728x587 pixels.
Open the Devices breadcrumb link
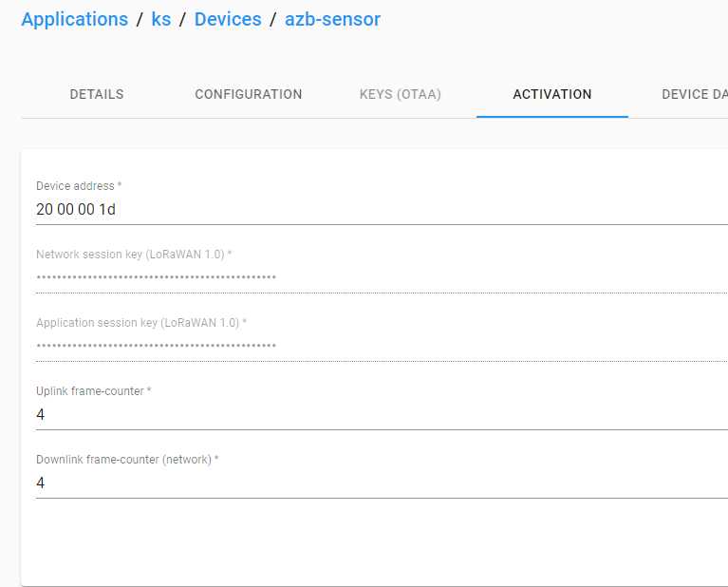point(228,20)
